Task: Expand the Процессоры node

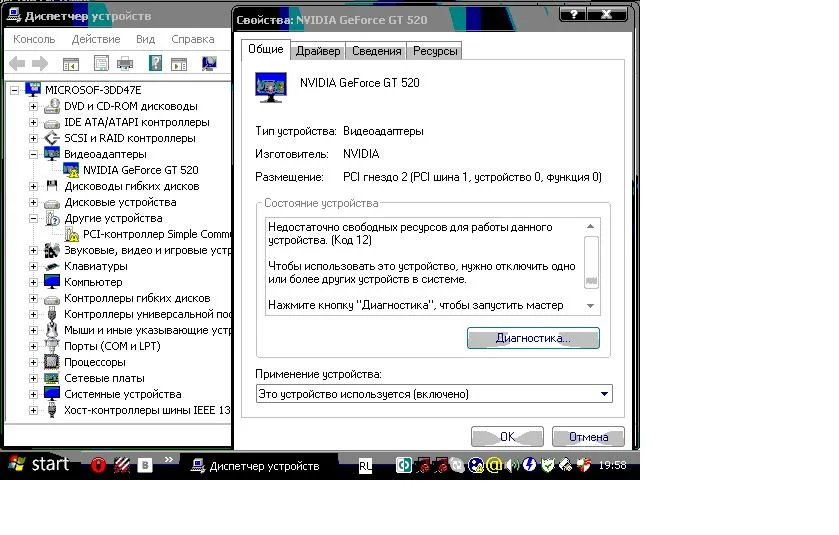Action: 33,362
